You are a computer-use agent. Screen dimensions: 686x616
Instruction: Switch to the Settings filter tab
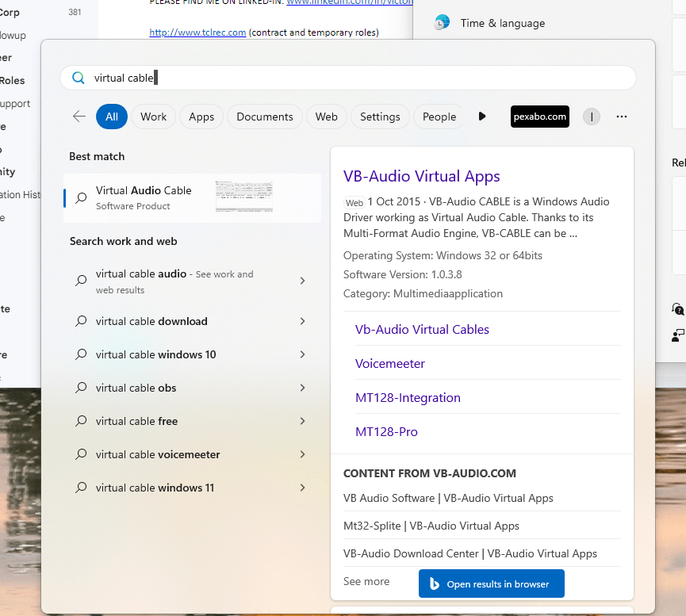pos(380,117)
